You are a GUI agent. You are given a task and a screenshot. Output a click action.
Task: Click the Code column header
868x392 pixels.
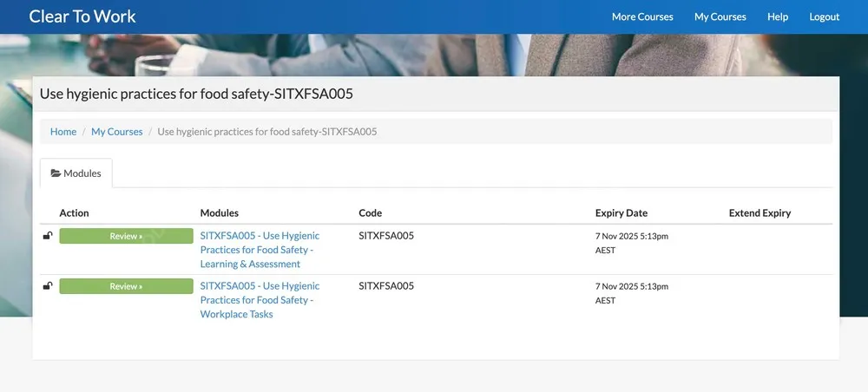coord(371,212)
